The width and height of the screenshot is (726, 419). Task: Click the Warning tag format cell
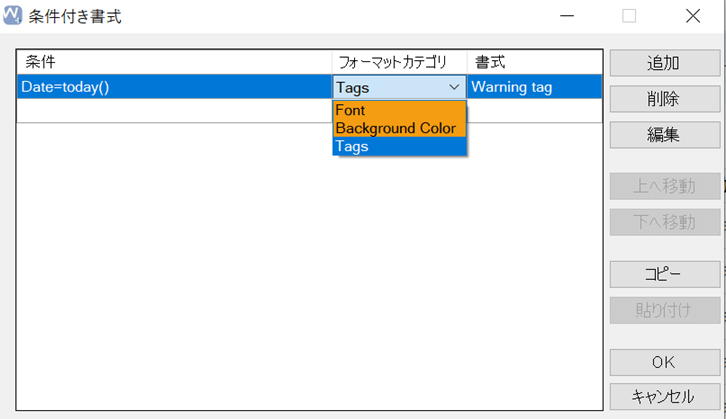point(534,87)
